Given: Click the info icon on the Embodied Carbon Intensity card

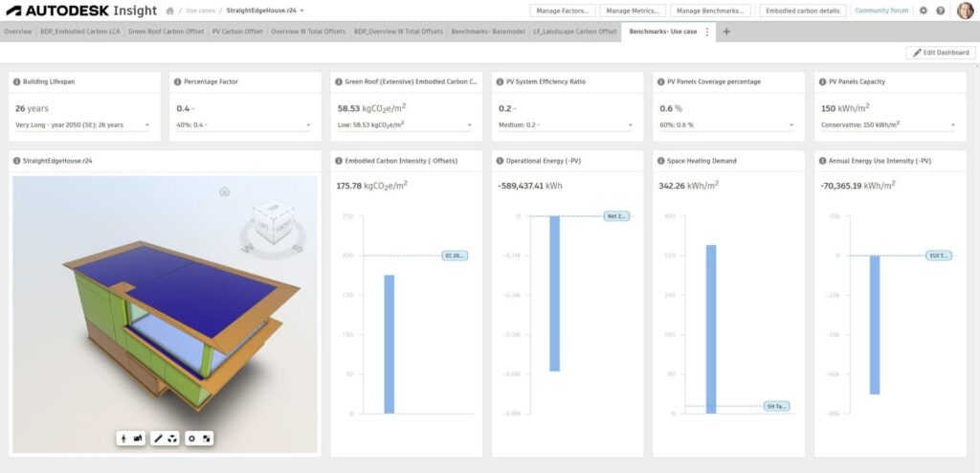Looking at the screenshot, I should (x=339, y=161).
